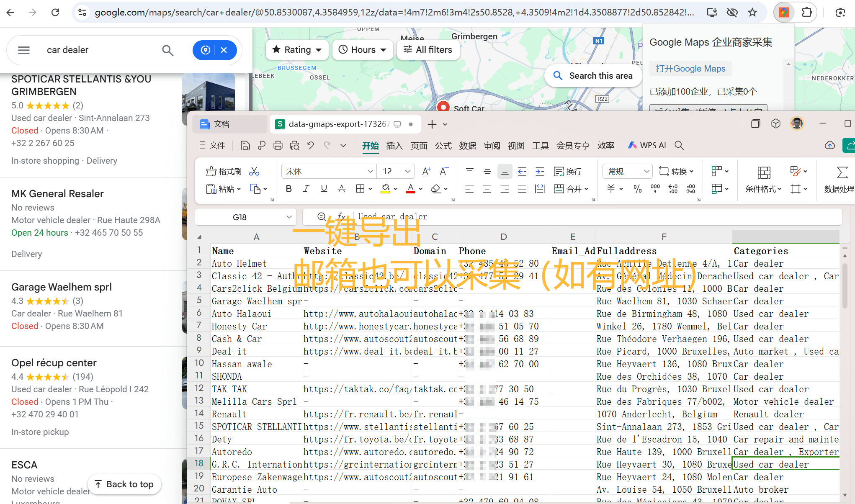This screenshot has height=504, width=855.
Task: Toggle Italic formatting in WPS ribbon
Action: pos(306,189)
